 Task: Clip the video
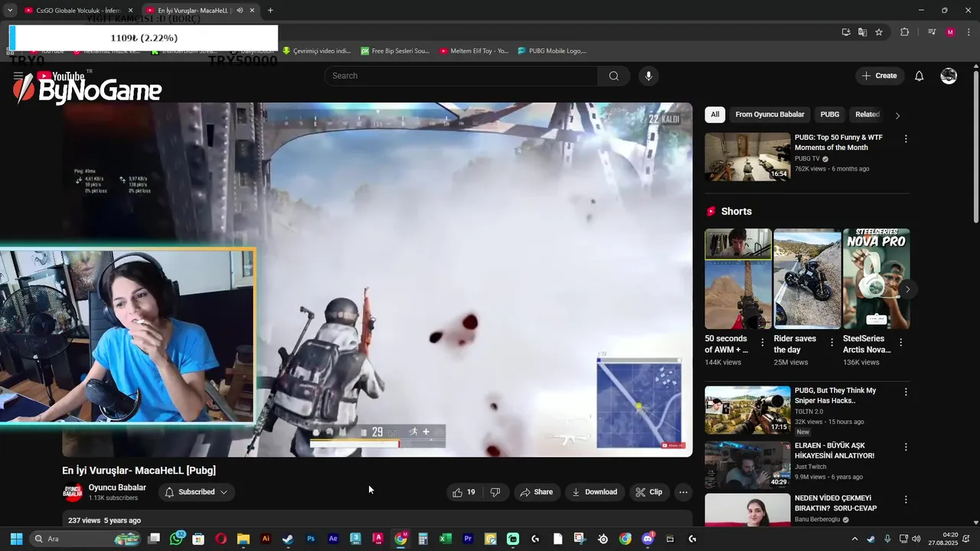(x=648, y=492)
